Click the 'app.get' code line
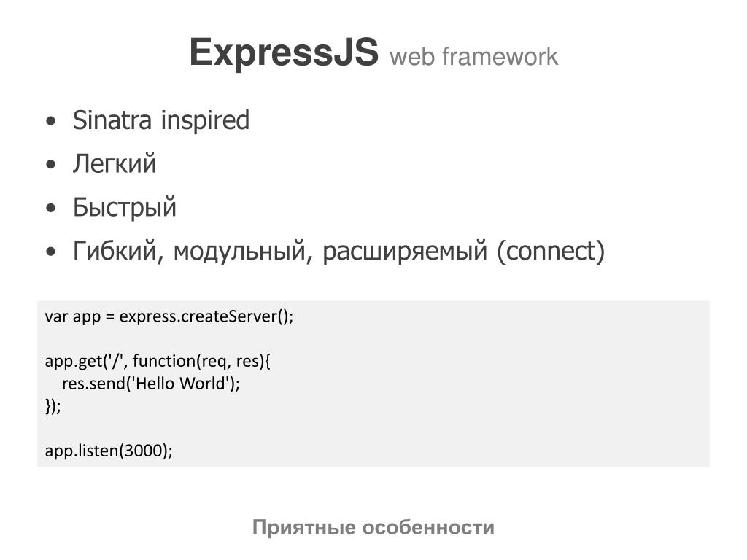 coord(158,362)
